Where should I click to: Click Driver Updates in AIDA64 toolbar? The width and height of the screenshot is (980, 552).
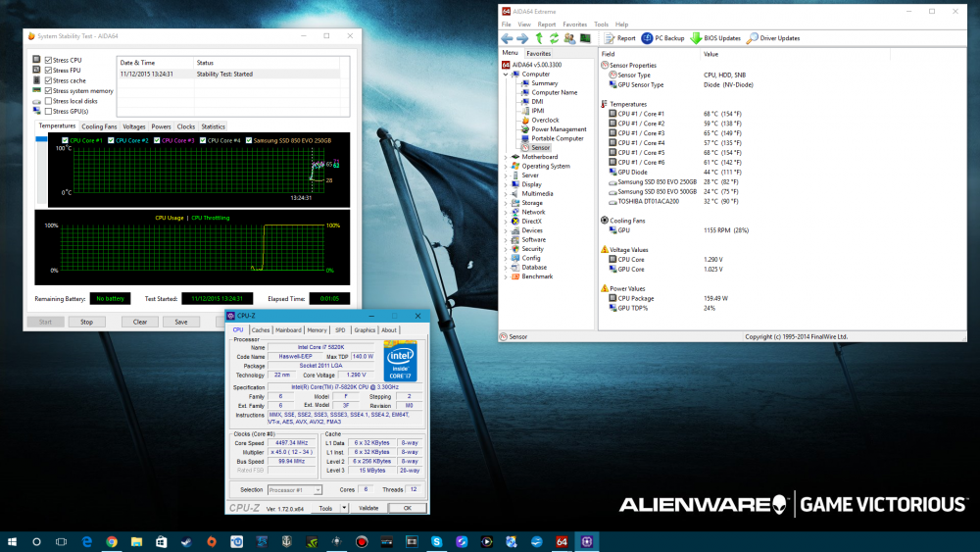773,38
